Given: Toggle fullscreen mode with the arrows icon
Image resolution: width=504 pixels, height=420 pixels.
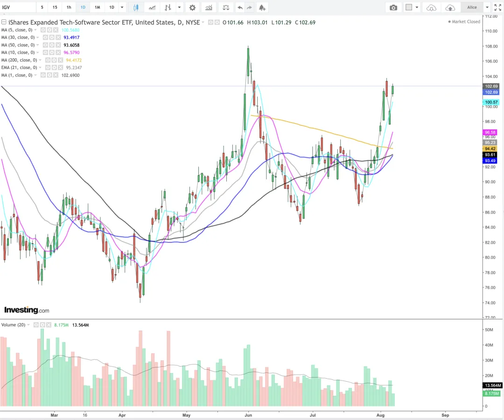Looking at the screenshot, I should 497,7.
